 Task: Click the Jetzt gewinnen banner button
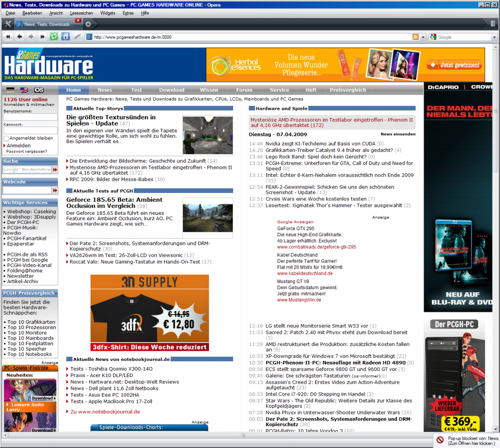click(x=454, y=65)
